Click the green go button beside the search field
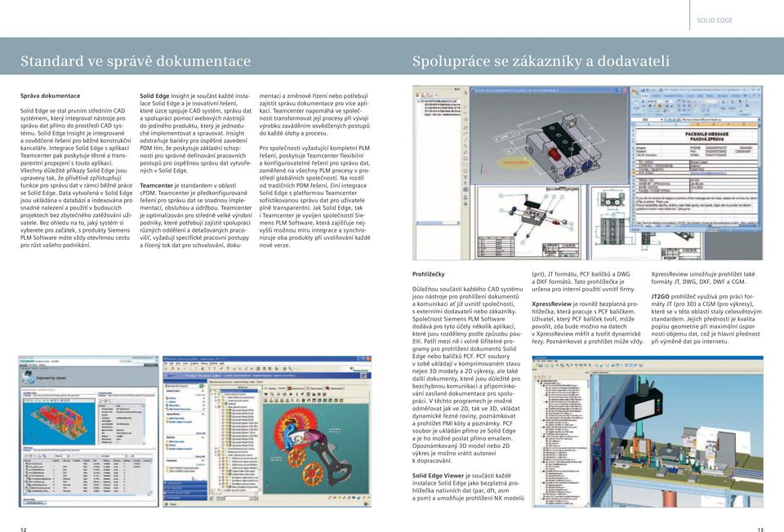This screenshot has height=532, width=784. point(203,386)
